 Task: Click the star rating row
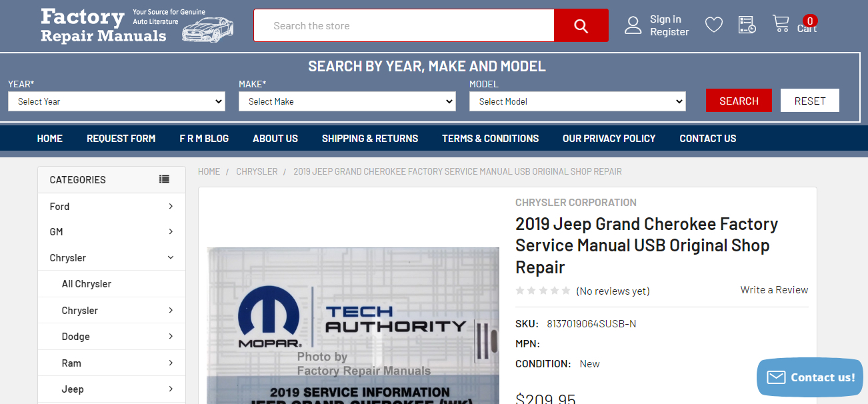click(543, 291)
